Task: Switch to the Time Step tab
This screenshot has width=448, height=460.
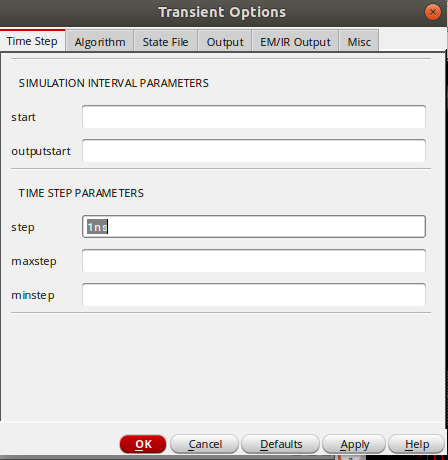Action: 32,41
